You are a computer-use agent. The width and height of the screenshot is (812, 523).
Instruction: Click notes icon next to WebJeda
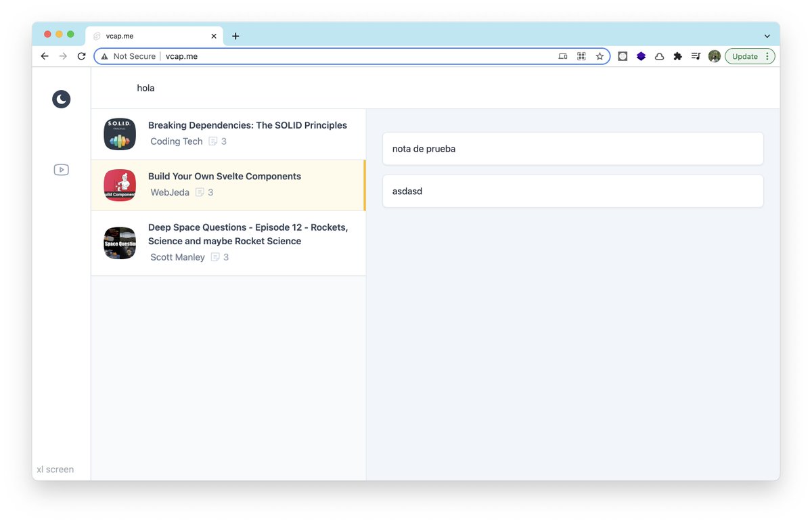[200, 193]
